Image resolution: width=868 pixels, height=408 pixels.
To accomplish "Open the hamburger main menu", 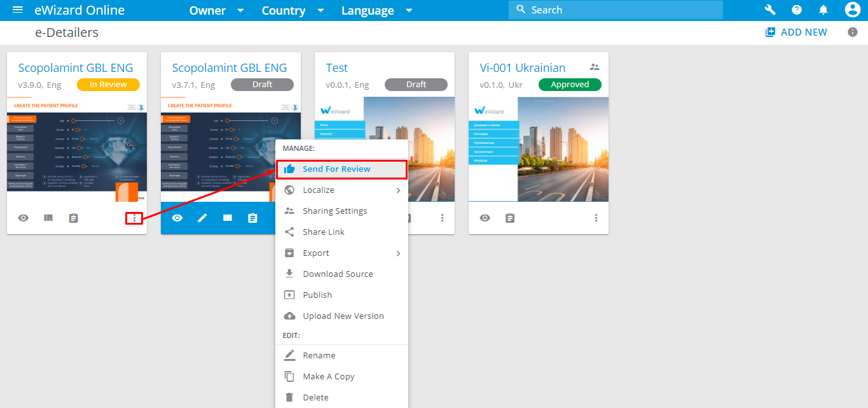I will [18, 10].
